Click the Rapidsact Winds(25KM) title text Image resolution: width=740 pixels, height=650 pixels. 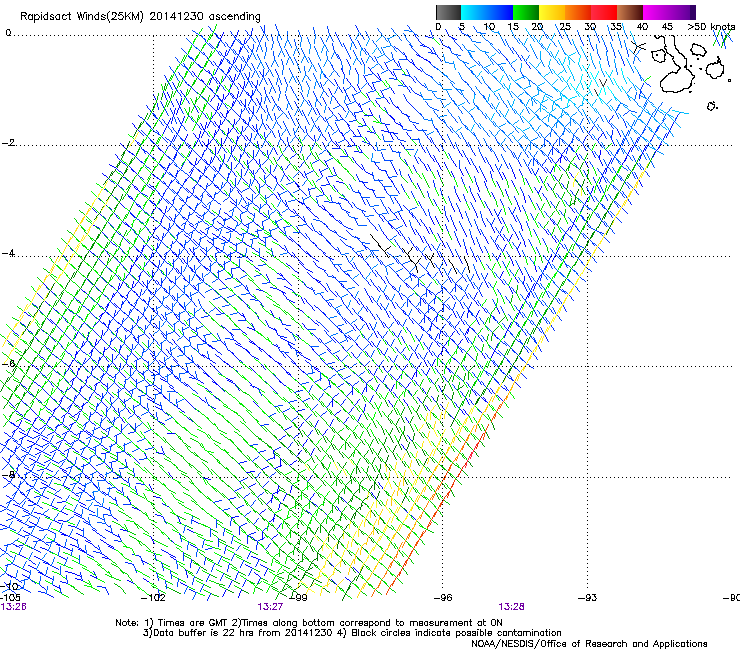click(140, 16)
